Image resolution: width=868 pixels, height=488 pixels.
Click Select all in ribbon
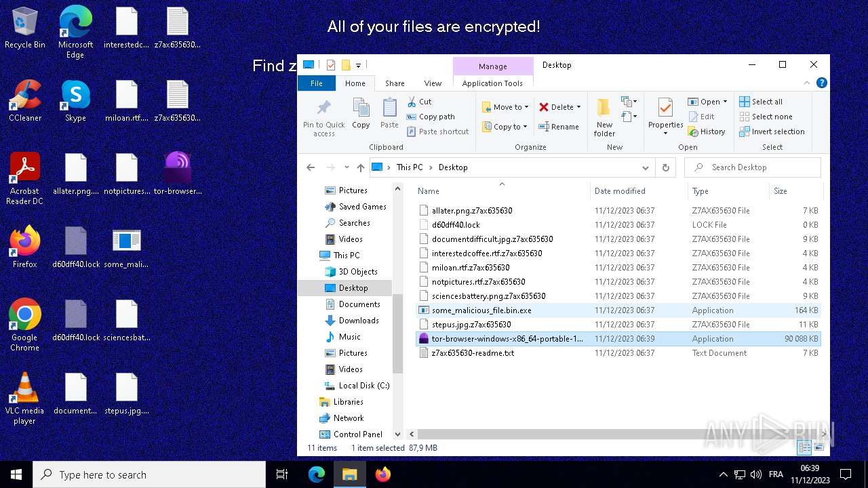(x=761, y=102)
